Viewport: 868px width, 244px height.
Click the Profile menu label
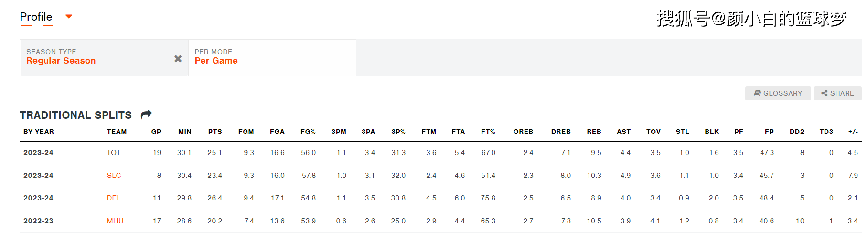pos(36,17)
